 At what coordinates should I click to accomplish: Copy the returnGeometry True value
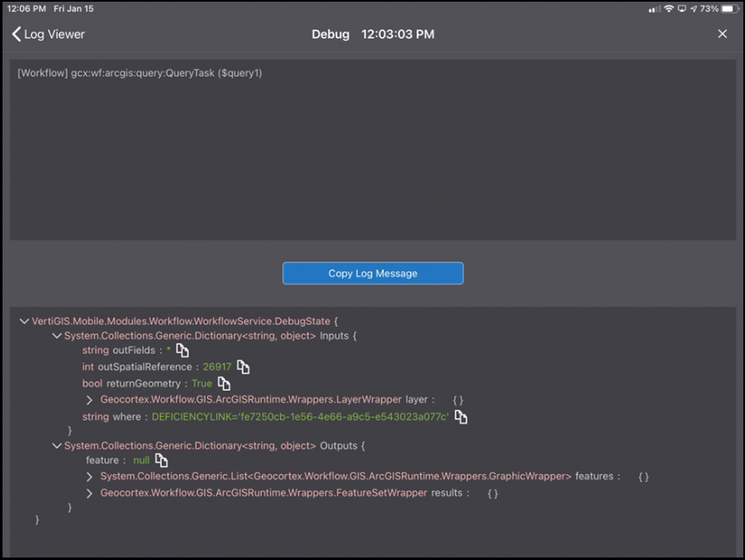click(x=224, y=384)
